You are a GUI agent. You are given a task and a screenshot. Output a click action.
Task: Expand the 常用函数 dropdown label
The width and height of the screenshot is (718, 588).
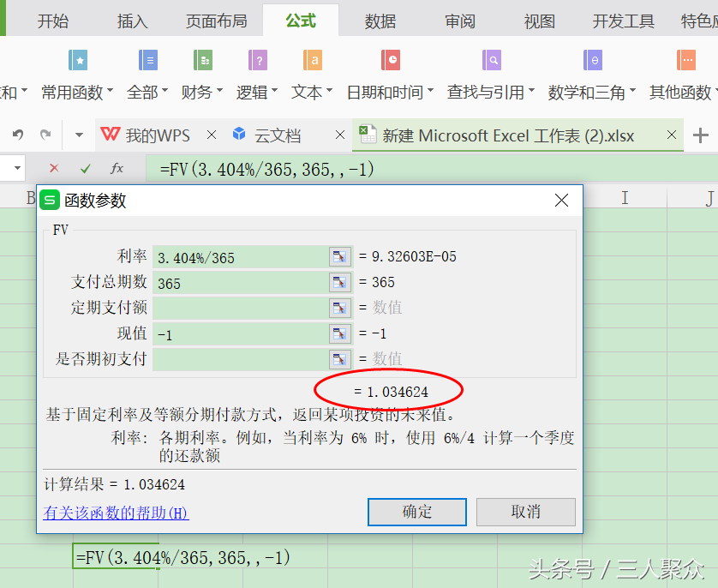77,93
